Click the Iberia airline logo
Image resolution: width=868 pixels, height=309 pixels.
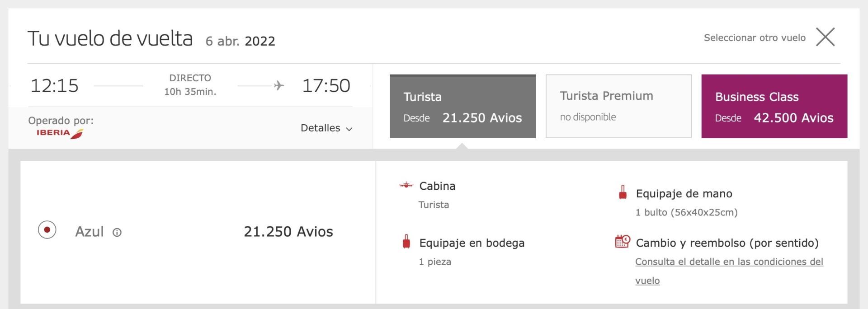tap(60, 133)
